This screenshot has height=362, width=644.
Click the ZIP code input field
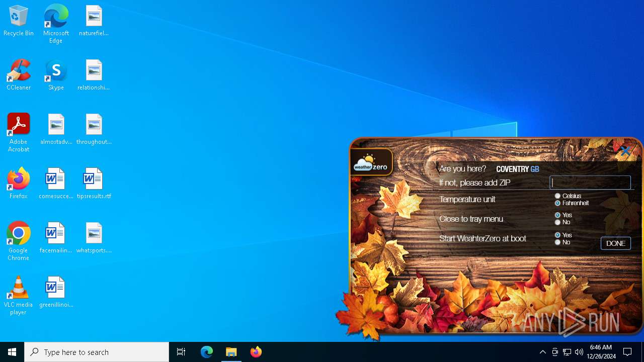[590, 183]
